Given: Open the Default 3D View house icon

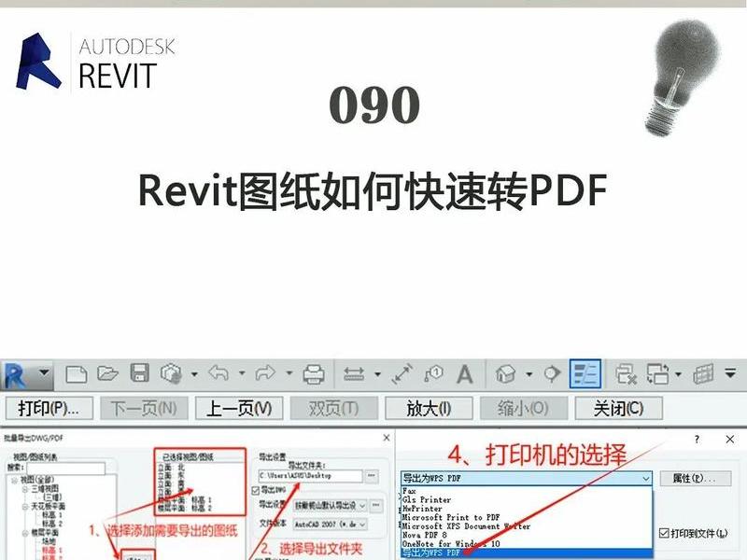Looking at the screenshot, I should (505, 374).
